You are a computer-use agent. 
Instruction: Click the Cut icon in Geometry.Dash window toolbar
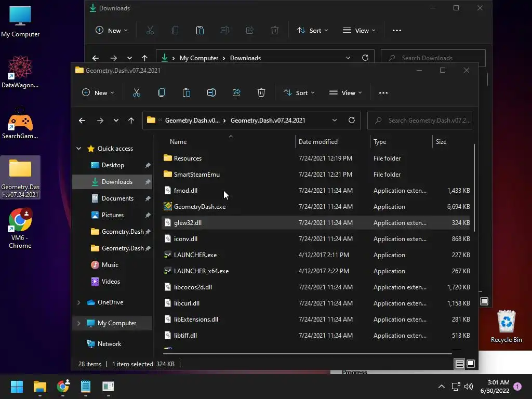click(x=137, y=92)
